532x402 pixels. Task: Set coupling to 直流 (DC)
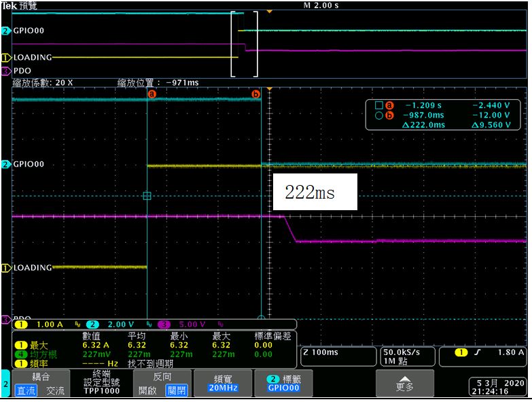pyautogui.click(x=26, y=390)
